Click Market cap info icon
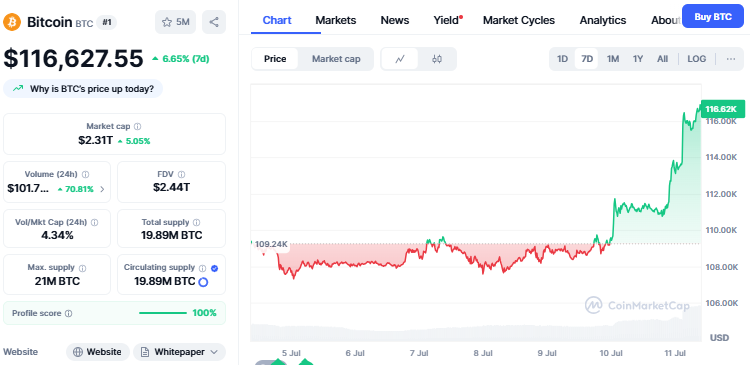Image resolution: width=750 pixels, height=365 pixels. [138, 127]
